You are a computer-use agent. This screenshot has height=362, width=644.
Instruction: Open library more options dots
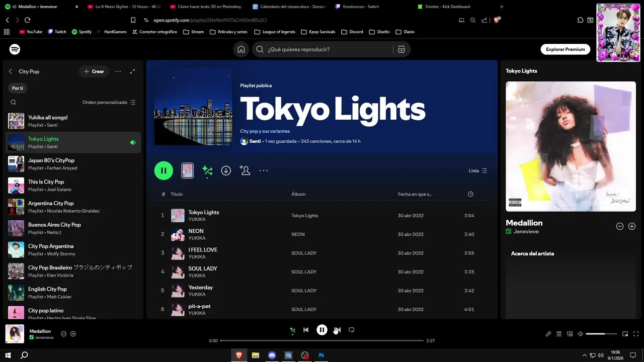pos(118,71)
